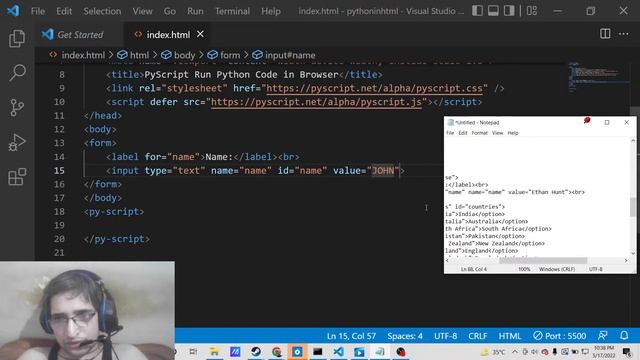
Task: Open File Explorer from the taskbar
Action: [x=214, y=351]
